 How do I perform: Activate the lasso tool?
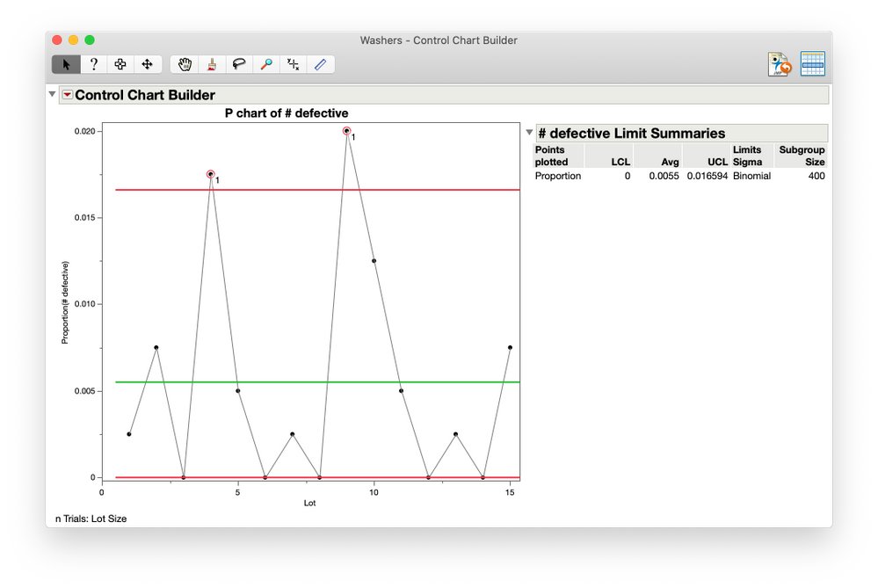coord(239,64)
